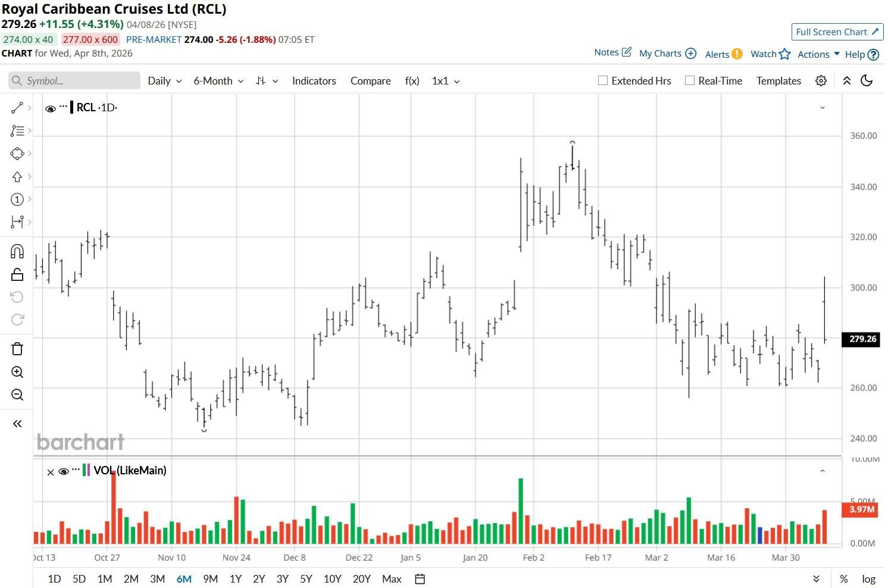Screen dimensions: 888x588
Task: Open the chart settings gear
Action: [821, 81]
